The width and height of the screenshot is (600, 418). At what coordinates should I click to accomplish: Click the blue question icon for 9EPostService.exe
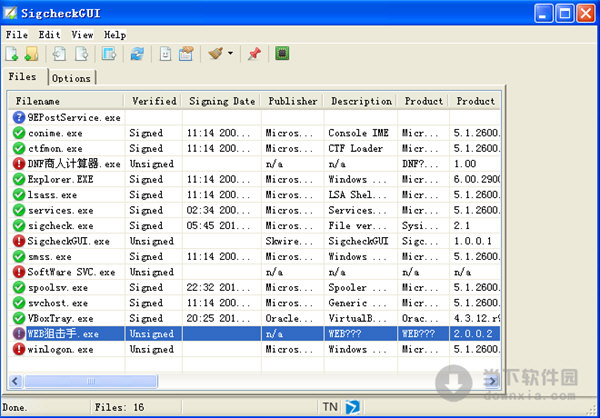coord(19,118)
